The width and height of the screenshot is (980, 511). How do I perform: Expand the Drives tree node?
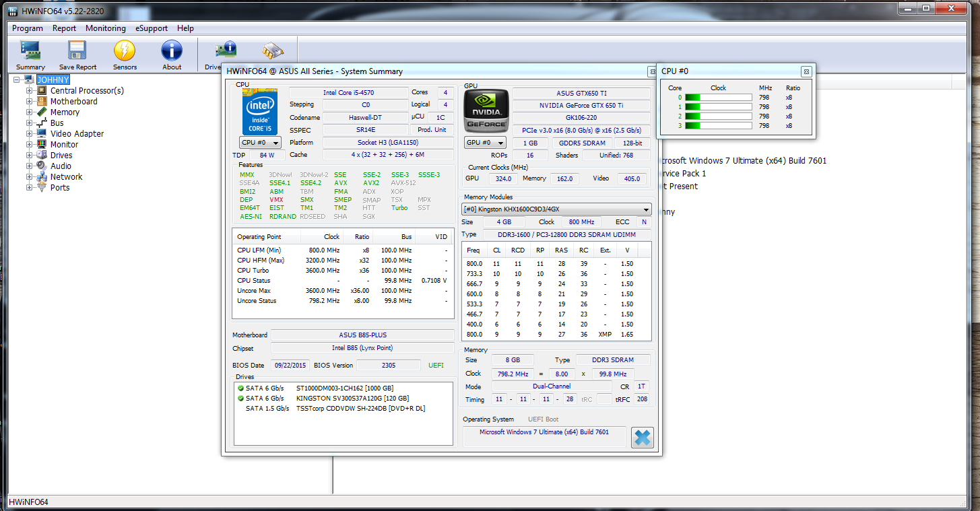29,155
